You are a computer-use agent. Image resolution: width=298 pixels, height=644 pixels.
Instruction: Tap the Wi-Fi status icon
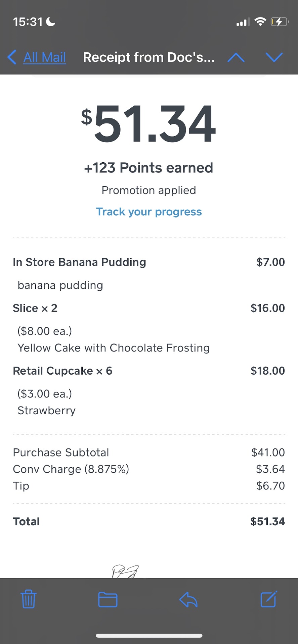coord(260,22)
